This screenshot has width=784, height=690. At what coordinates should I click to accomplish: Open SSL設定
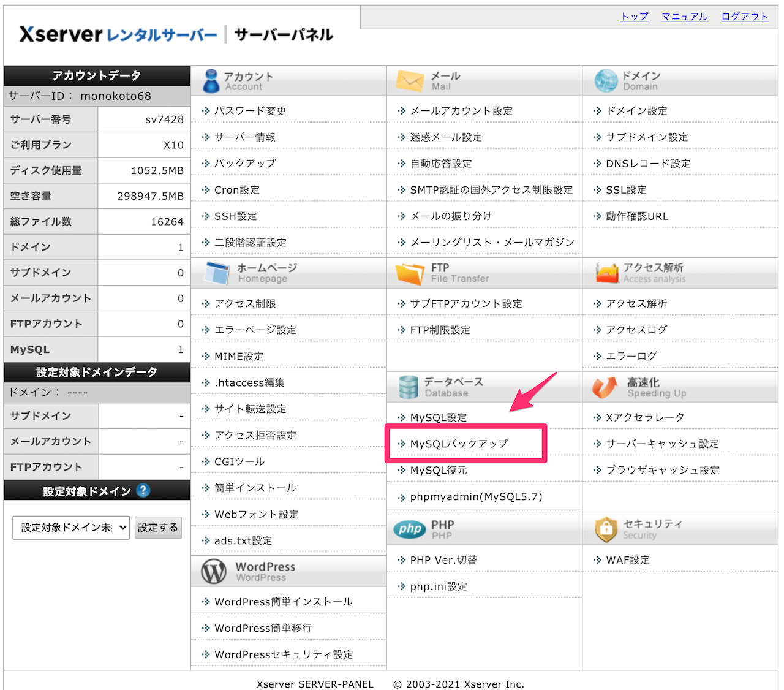pyautogui.click(x=626, y=190)
